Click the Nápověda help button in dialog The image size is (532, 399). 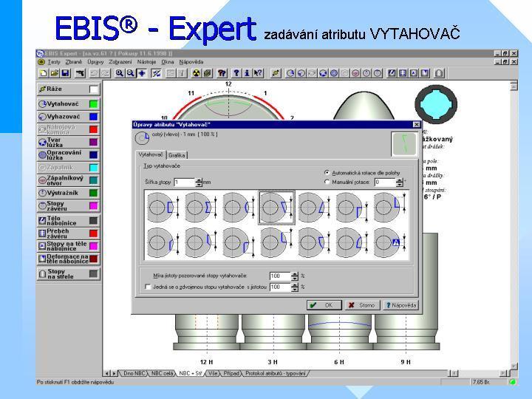pos(400,305)
